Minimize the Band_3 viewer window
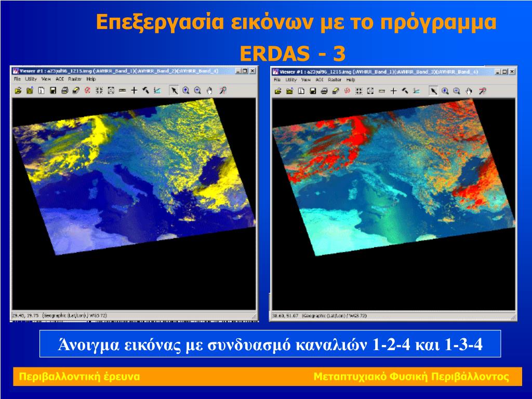Viewport: 532px width, 399px height. pos(498,72)
